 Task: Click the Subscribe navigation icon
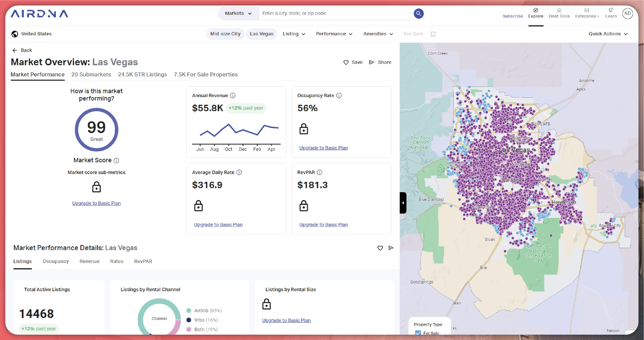pyautogui.click(x=511, y=16)
